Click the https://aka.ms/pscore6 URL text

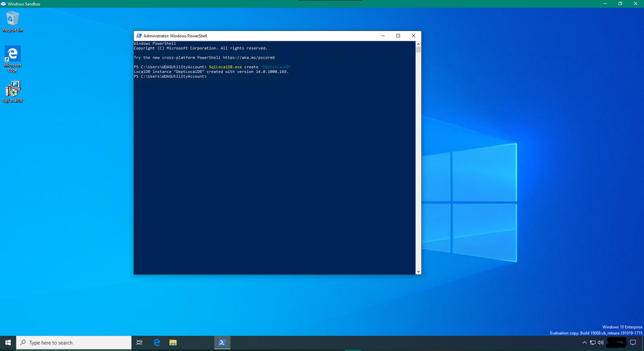click(x=249, y=57)
